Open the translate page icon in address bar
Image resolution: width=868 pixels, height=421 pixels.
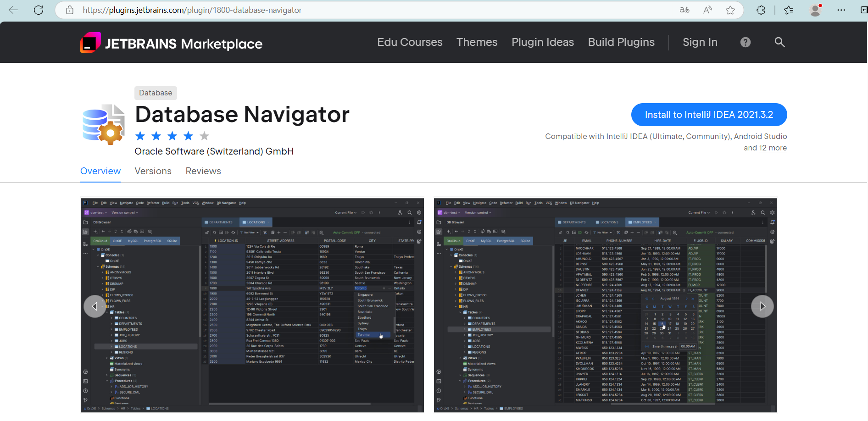coord(684,10)
